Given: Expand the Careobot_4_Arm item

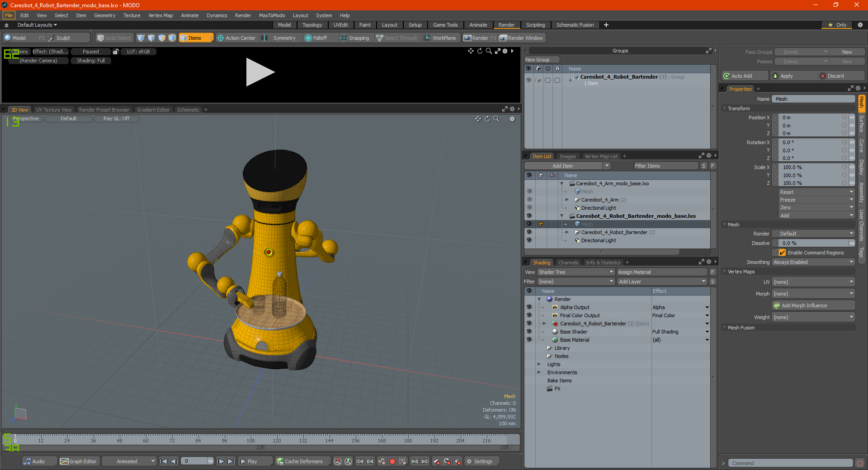Looking at the screenshot, I should pos(567,200).
